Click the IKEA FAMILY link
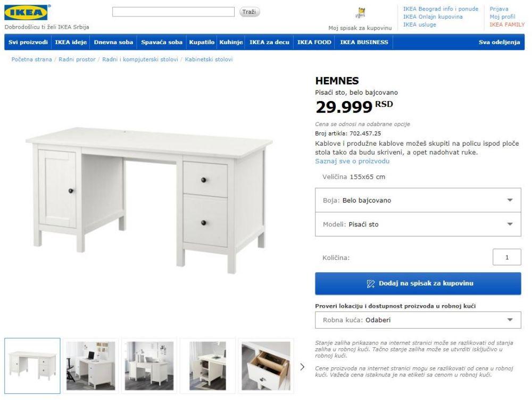Image resolution: width=532 pixels, height=412 pixels. [507, 24]
